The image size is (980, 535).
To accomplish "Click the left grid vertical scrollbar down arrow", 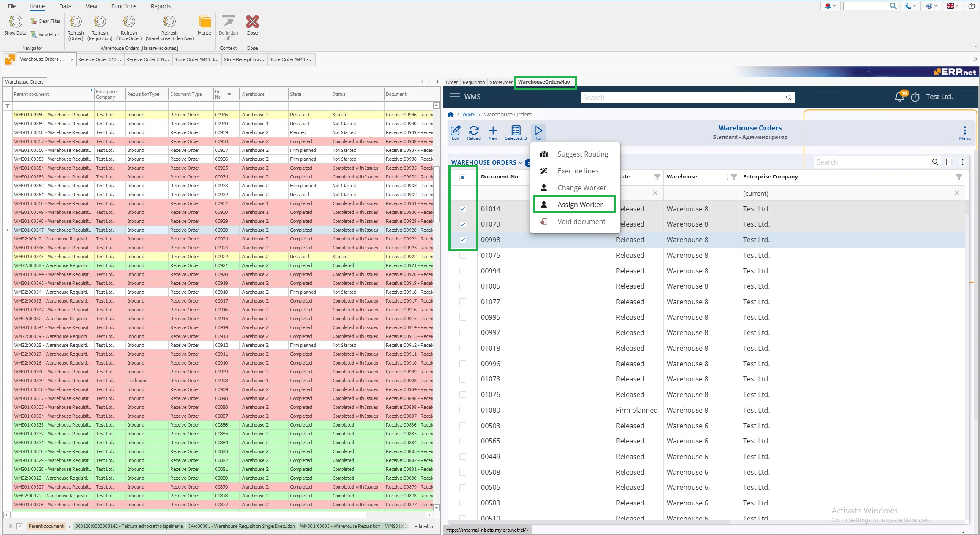I will pyautogui.click(x=436, y=508).
